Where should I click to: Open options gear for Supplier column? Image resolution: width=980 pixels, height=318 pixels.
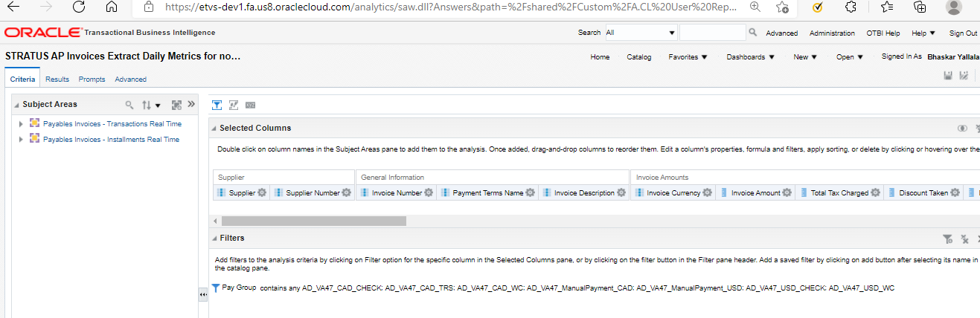[x=261, y=192]
